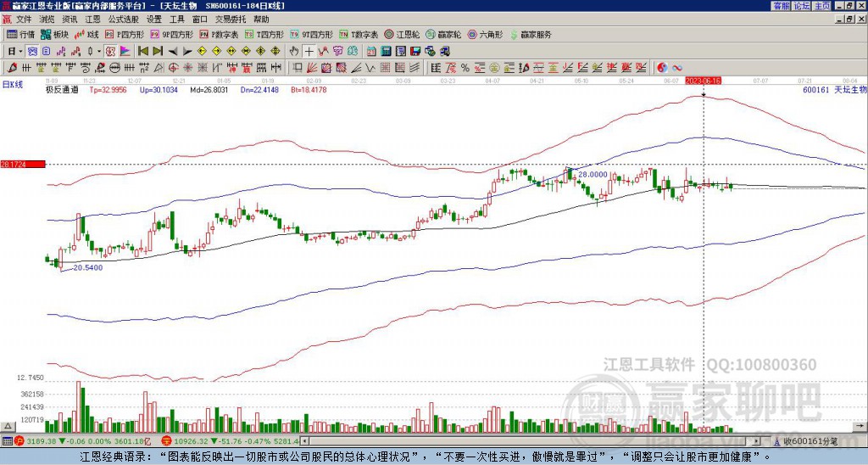868x465 pixels.
Task: Click the keyboard grid icon in status bar
Action: [x=7, y=441]
